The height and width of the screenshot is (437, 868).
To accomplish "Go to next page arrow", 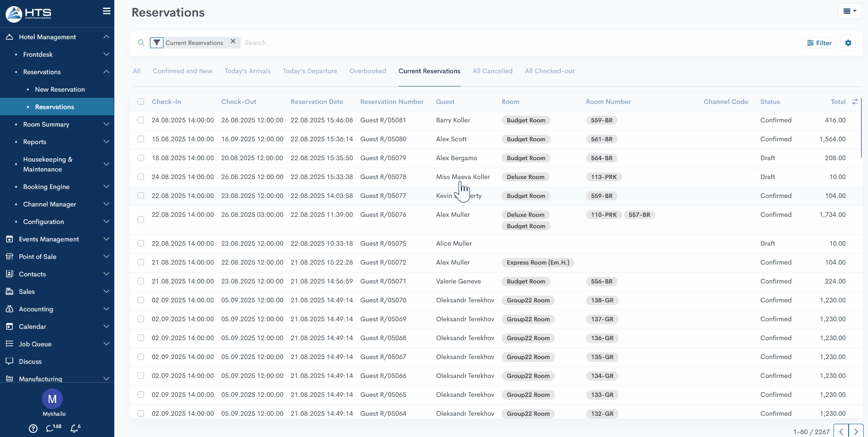I will (x=856, y=431).
